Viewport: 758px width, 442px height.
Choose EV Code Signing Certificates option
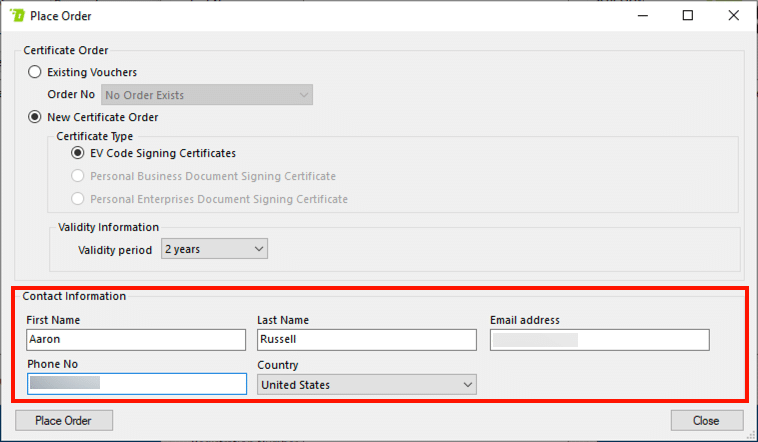[x=78, y=153]
